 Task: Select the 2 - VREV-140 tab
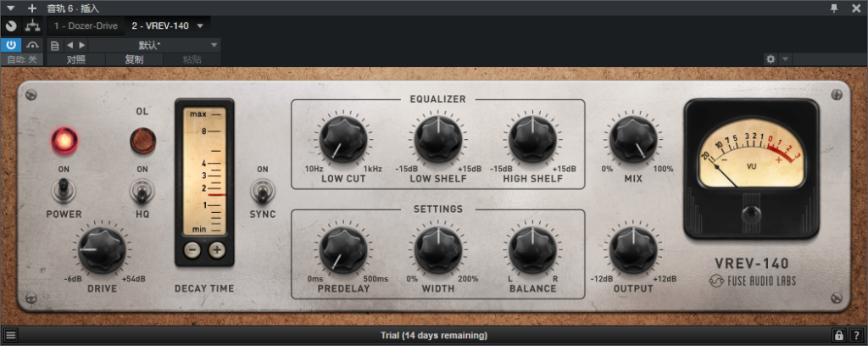pyautogui.click(x=160, y=25)
